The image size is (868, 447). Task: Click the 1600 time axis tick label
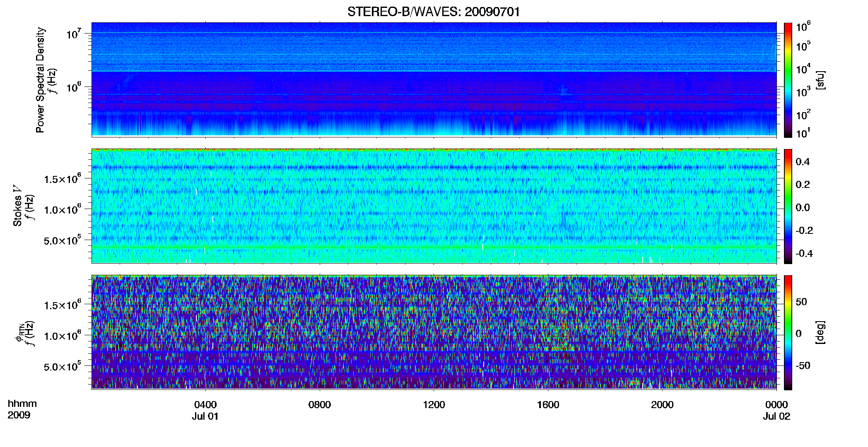pyautogui.click(x=548, y=405)
